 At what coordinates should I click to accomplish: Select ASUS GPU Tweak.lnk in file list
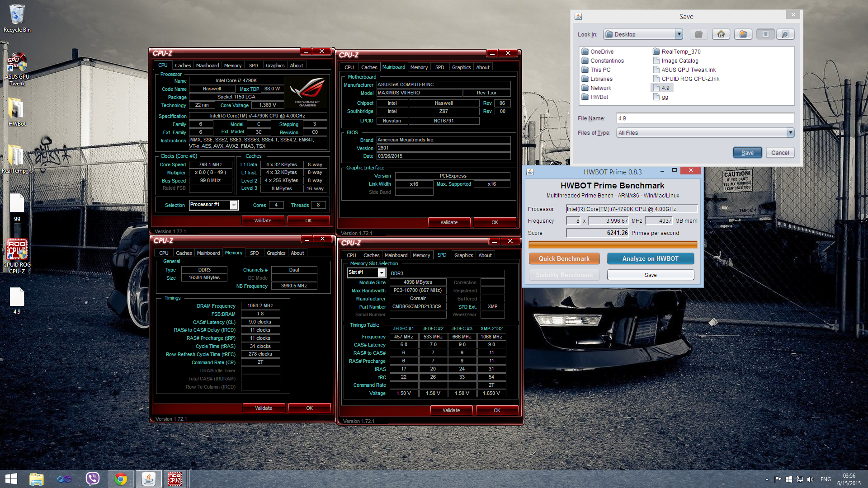(684, 70)
